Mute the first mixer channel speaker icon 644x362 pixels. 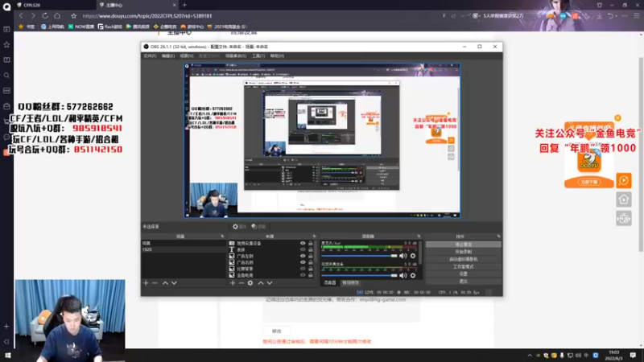(403, 256)
